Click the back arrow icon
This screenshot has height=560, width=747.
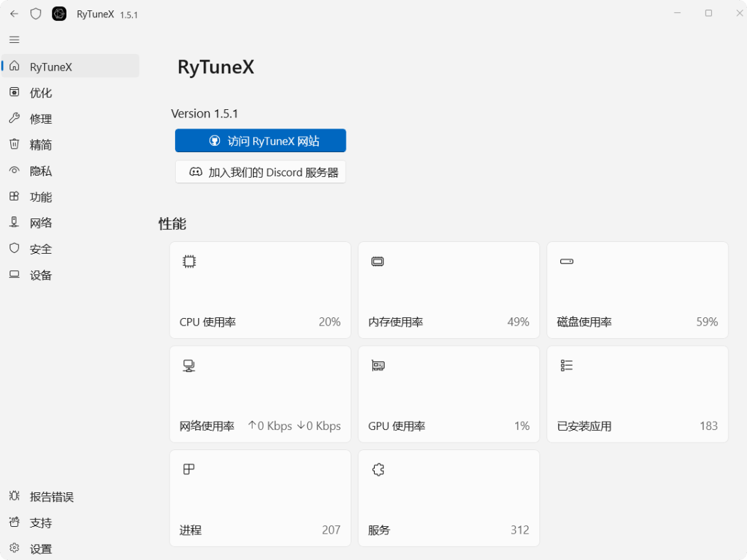point(15,14)
